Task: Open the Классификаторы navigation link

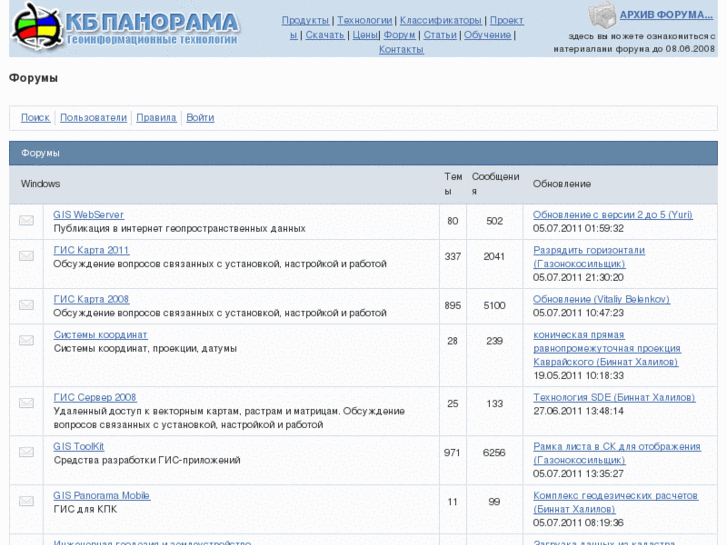Action: 440,20
